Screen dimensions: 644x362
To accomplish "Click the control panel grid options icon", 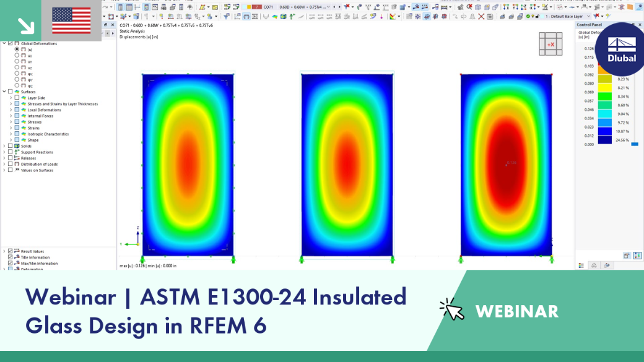I will (x=637, y=256).
